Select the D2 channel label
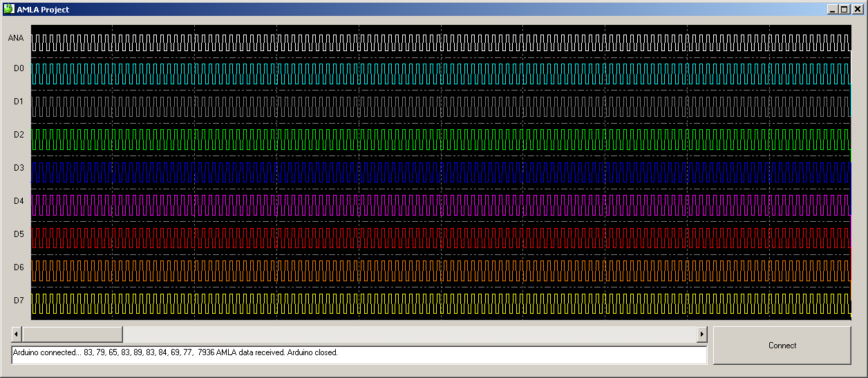868x378 pixels. [19, 135]
